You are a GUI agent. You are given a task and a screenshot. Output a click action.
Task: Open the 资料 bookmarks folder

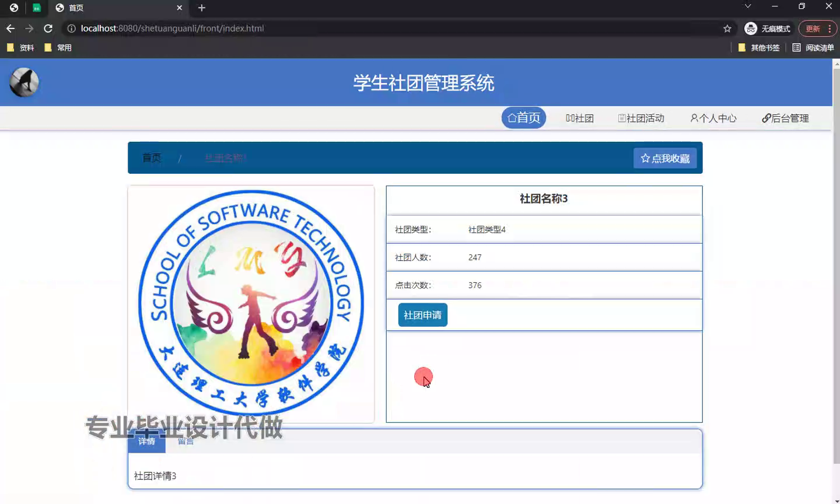[x=20, y=48]
